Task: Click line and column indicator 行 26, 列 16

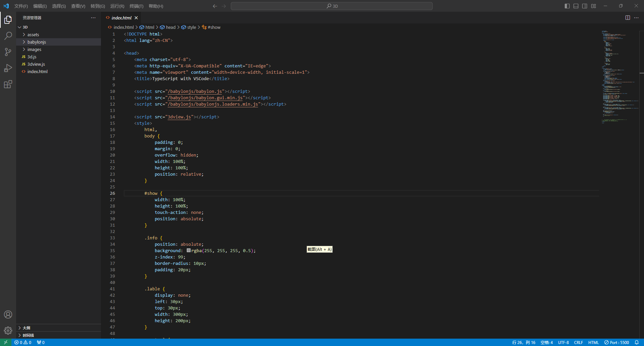Action: click(x=524, y=342)
